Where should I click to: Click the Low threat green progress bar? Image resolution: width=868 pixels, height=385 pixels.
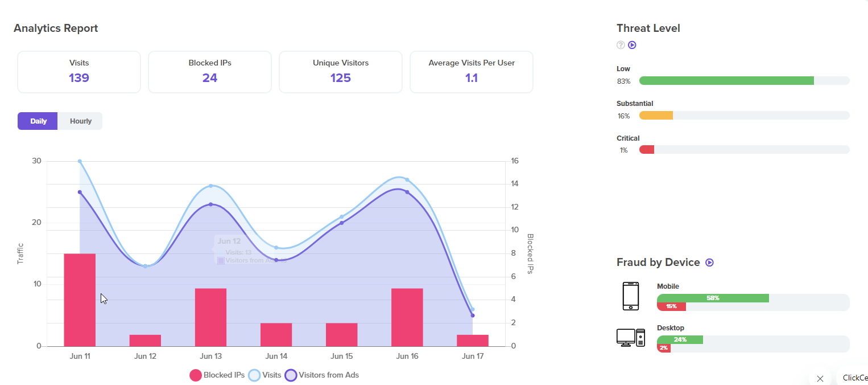tap(726, 81)
